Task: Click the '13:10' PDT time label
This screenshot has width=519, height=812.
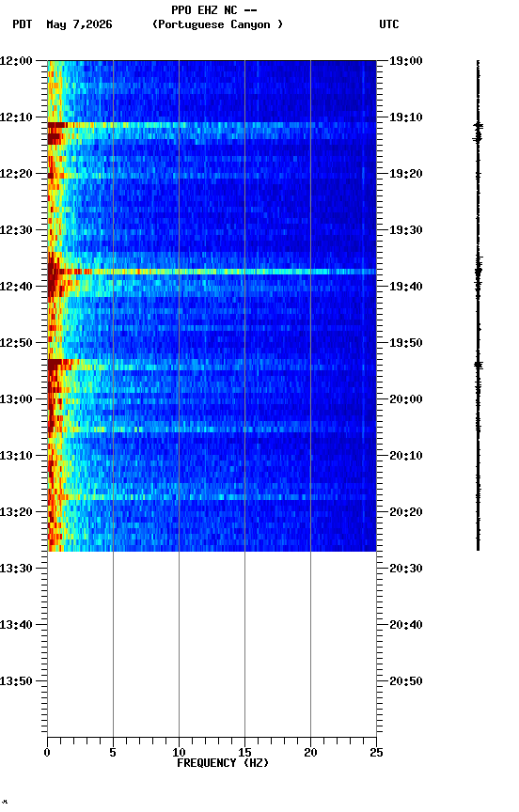Action: coord(16,456)
